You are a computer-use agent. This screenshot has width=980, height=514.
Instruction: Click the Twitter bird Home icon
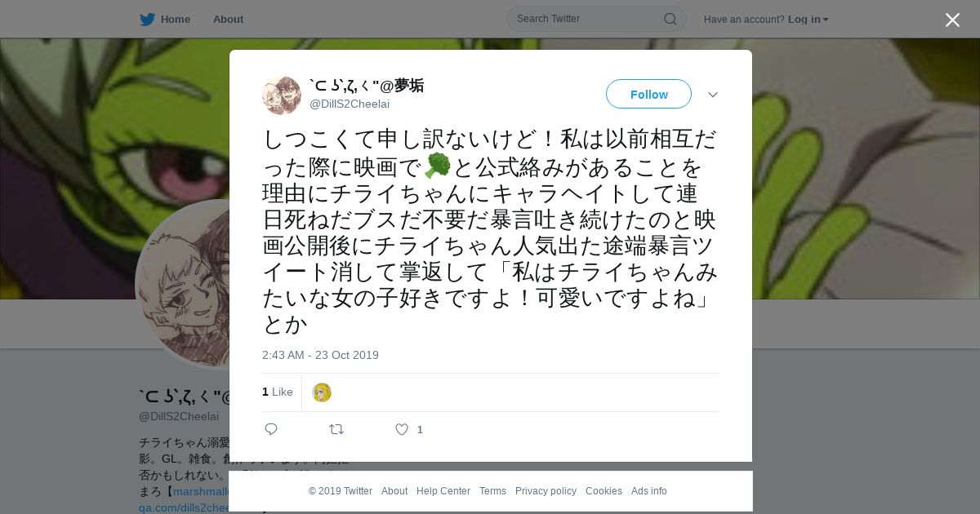[147, 20]
